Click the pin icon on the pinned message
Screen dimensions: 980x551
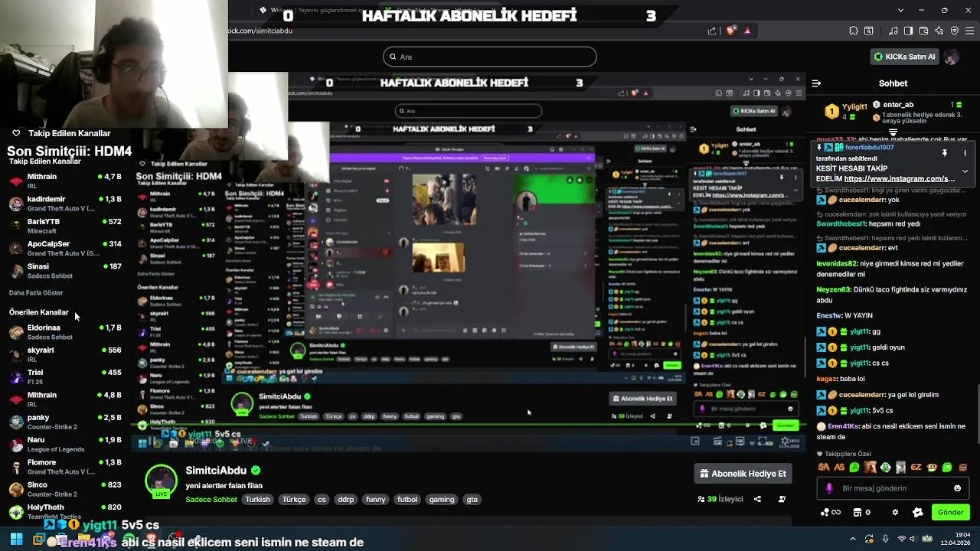pos(945,153)
